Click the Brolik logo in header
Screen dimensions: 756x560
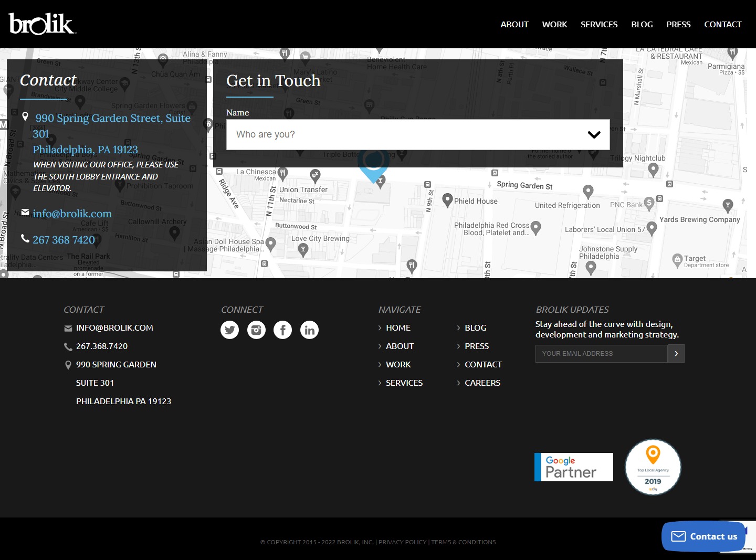(42, 24)
